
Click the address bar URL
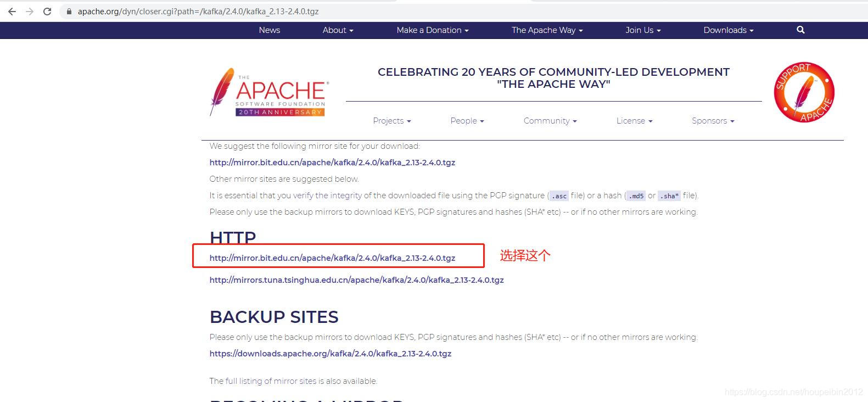click(x=198, y=12)
